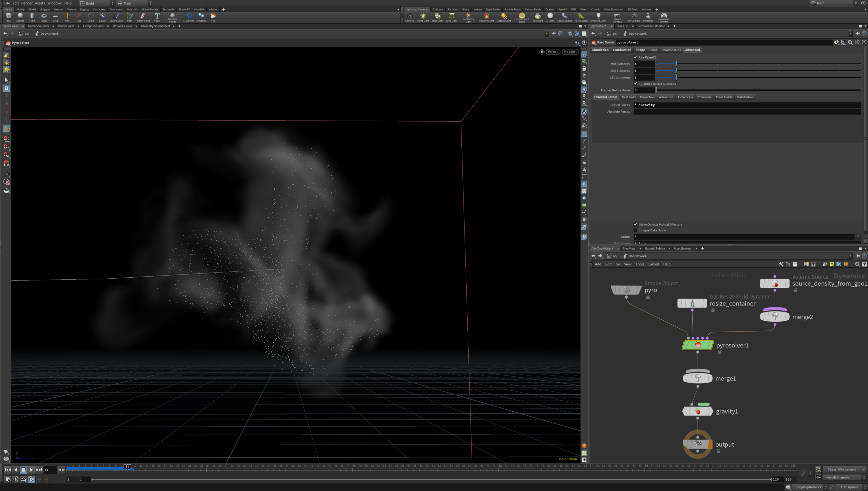Viewport: 868px width, 491px height.
Task: Click the Scaled Forces input field
Action: point(746,105)
